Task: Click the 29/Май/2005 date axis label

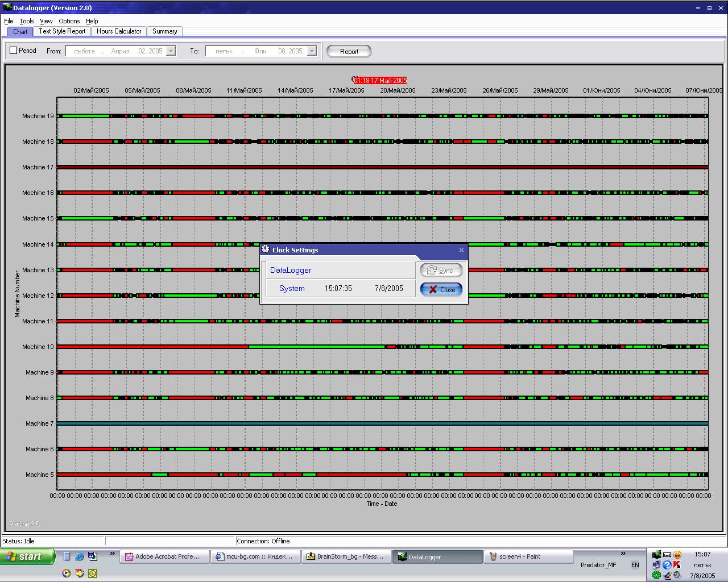Action: [x=551, y=90]
